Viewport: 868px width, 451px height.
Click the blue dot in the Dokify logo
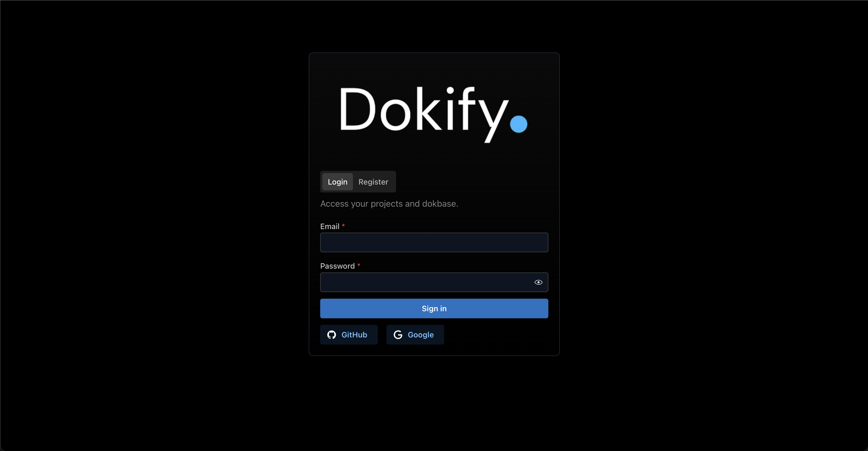(x=518, y=124)
